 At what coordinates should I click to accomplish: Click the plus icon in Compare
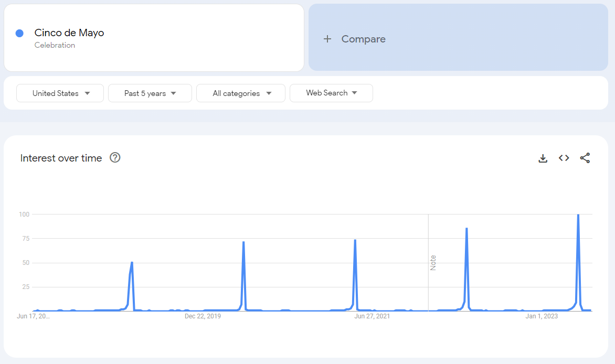[327, 39]
